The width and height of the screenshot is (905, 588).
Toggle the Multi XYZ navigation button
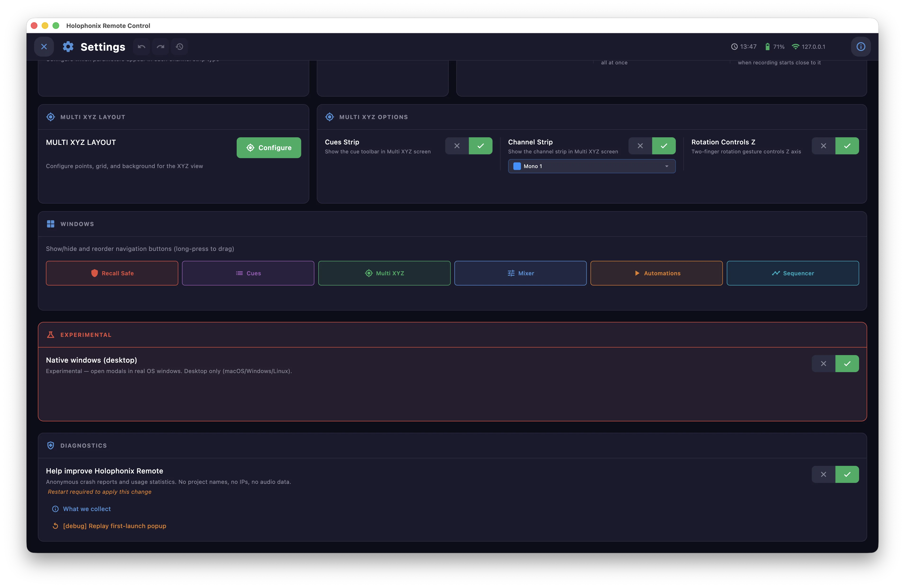click(x=384, y=273)
